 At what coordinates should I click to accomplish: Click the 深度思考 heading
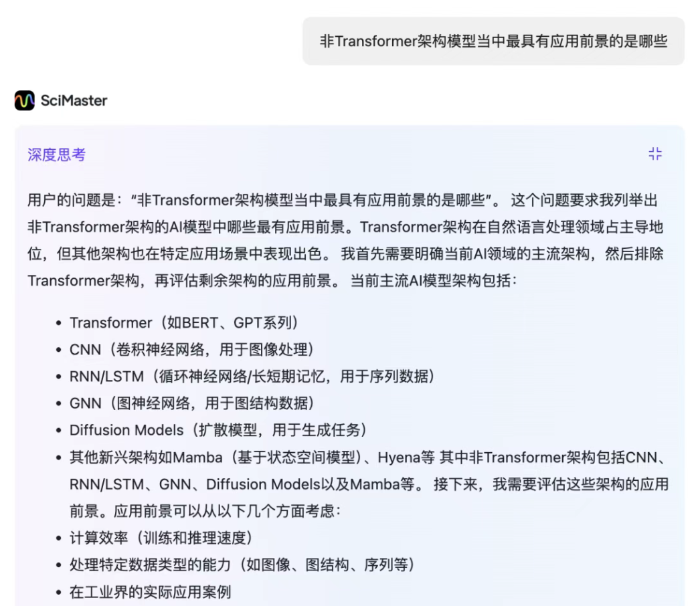pos(56,155)
